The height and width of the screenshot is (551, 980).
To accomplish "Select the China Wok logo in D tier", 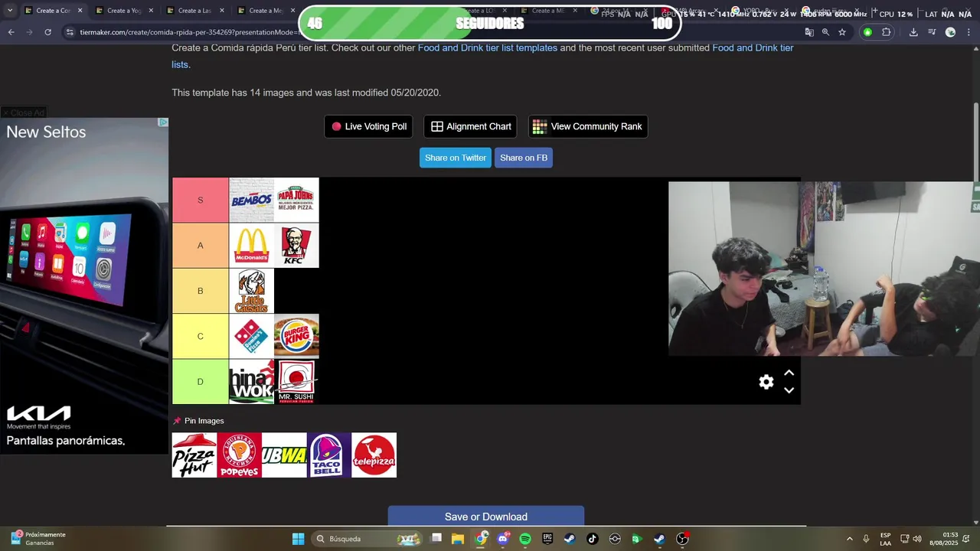I will (x=251, y=381).
